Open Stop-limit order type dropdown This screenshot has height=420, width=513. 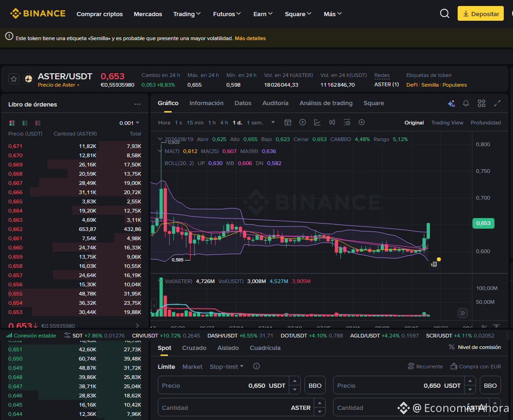pos(227,367)
